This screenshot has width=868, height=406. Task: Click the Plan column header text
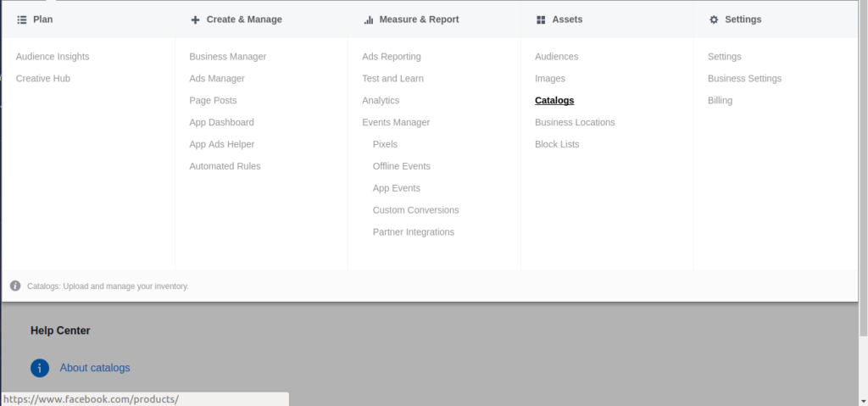point(43,19)
